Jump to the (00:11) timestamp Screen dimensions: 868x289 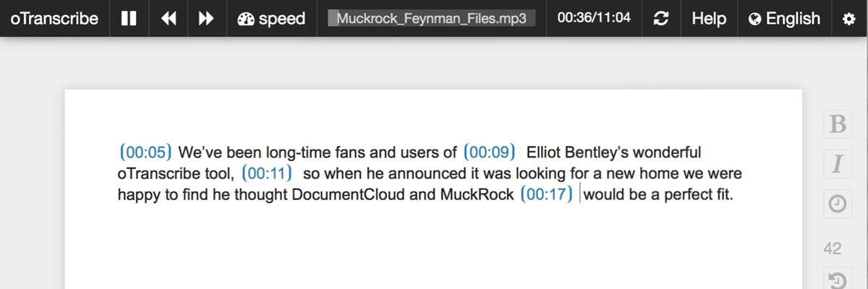[266, 173]
